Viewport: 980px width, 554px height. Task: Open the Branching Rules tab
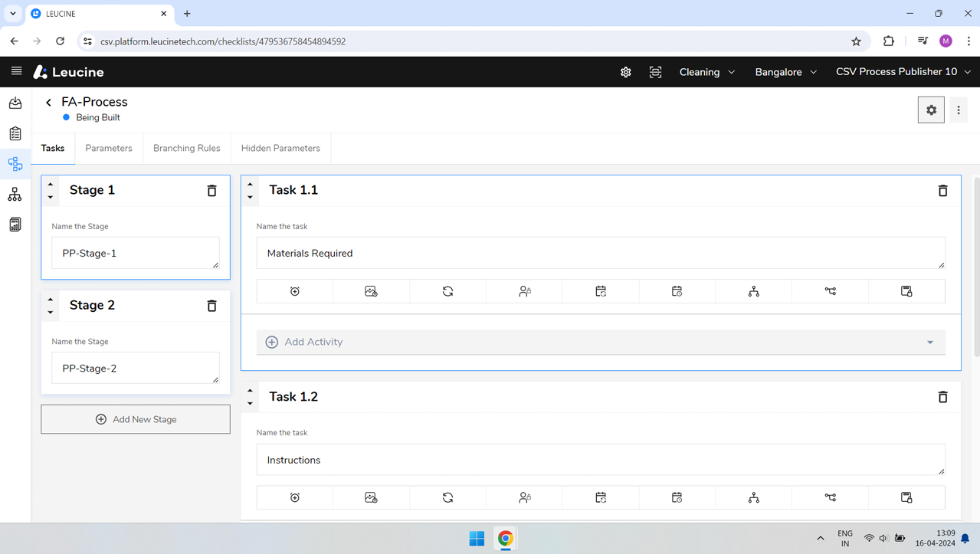pyautogui.click(x=187, y=149)
